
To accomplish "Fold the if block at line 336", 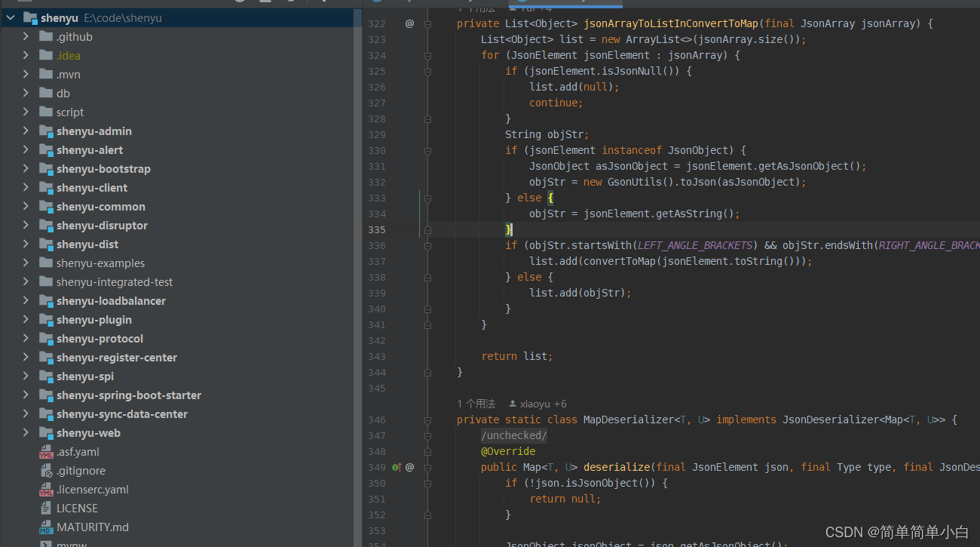I will click(x=427, y=245).
